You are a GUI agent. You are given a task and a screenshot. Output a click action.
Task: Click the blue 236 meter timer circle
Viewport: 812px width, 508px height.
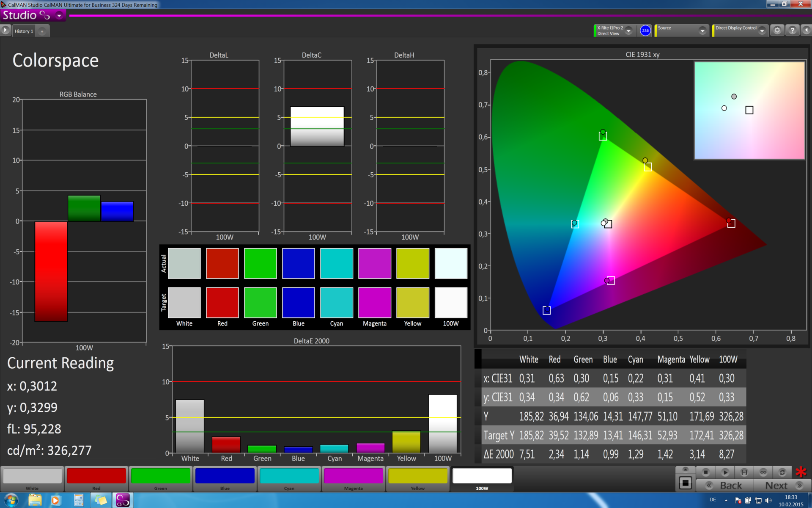645,30
